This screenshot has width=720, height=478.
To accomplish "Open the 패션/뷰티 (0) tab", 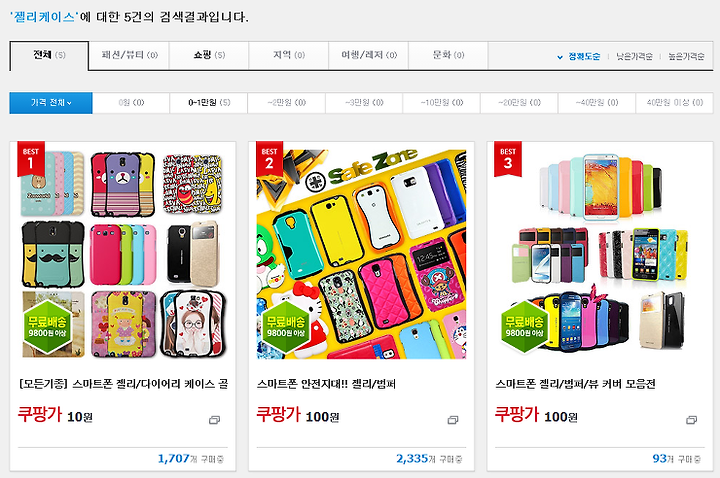I will pyautogui.click(x=129, y=56).
